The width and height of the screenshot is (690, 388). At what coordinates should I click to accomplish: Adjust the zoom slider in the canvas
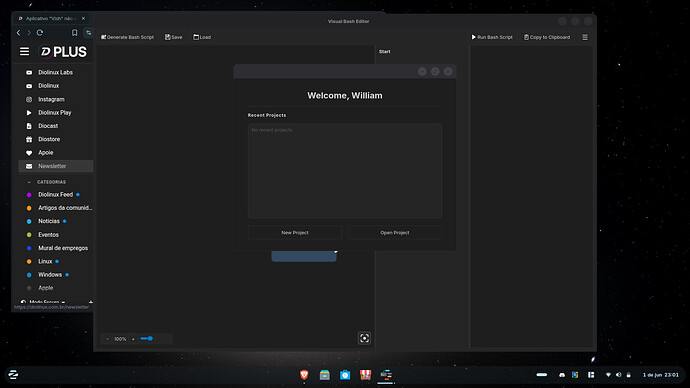click(x=147, y=338)
